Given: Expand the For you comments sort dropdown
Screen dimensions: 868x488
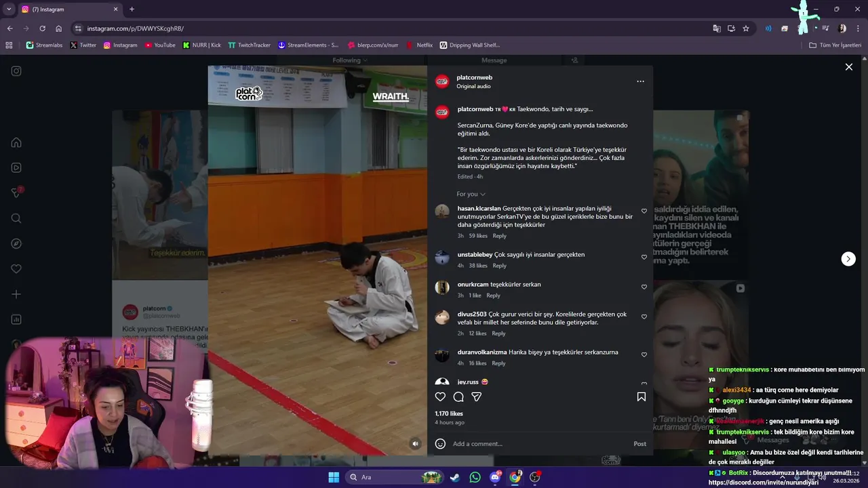Looking at the screenshot, I should click(x=471, y=194).
